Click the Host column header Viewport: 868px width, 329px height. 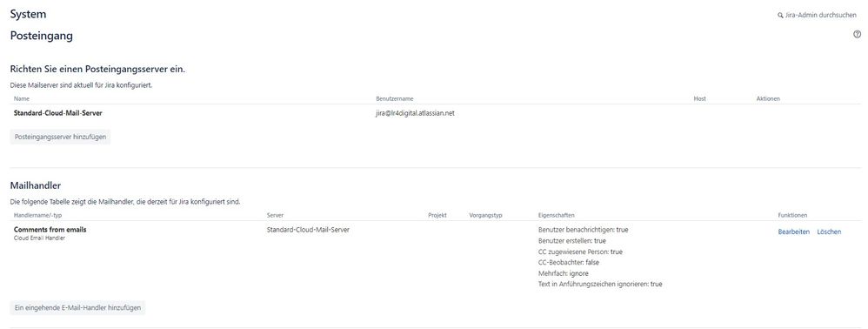(700, 98)
